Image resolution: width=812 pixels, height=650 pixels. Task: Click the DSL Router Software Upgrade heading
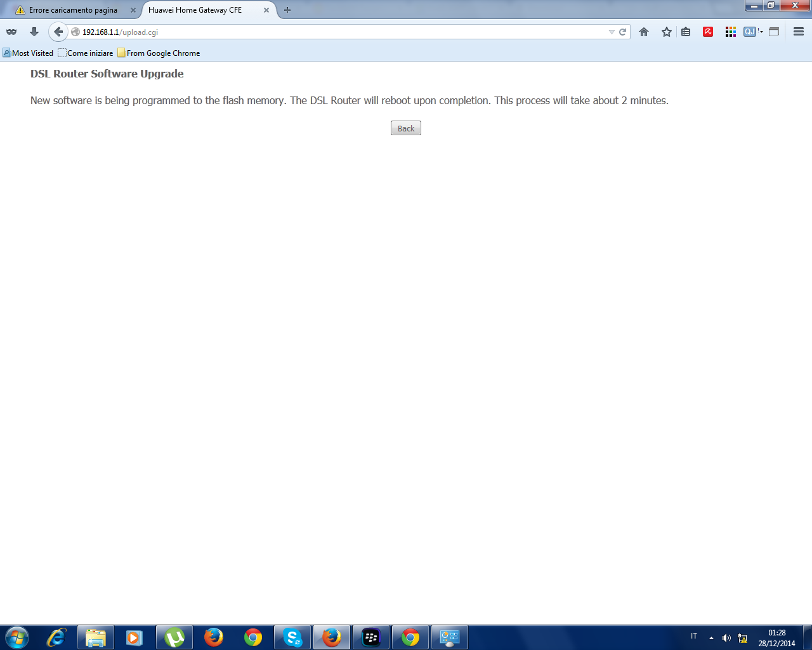coord(107,74)
